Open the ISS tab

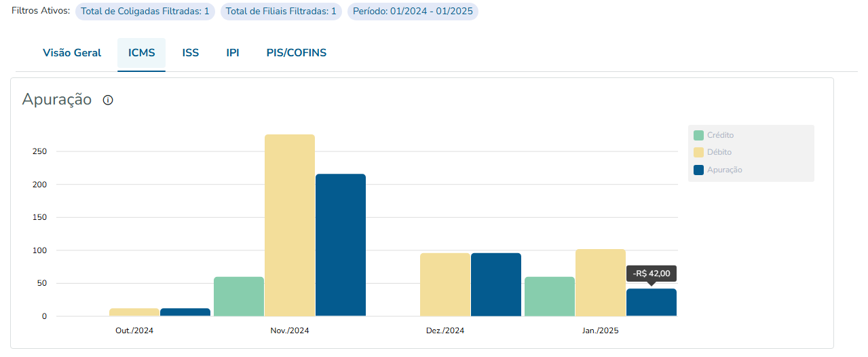click(x=191, y=53)
